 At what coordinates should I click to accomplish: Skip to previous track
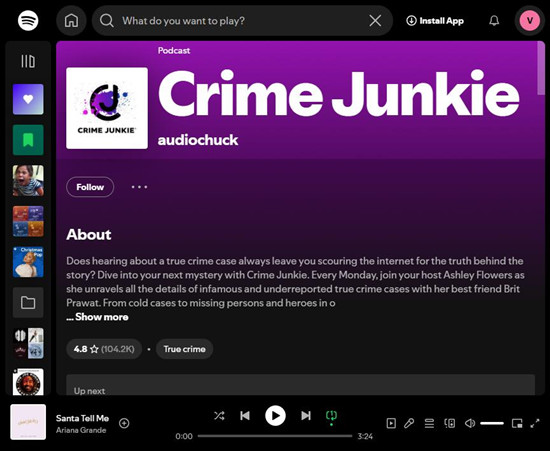pyautogui.click(x=245, y=416)
